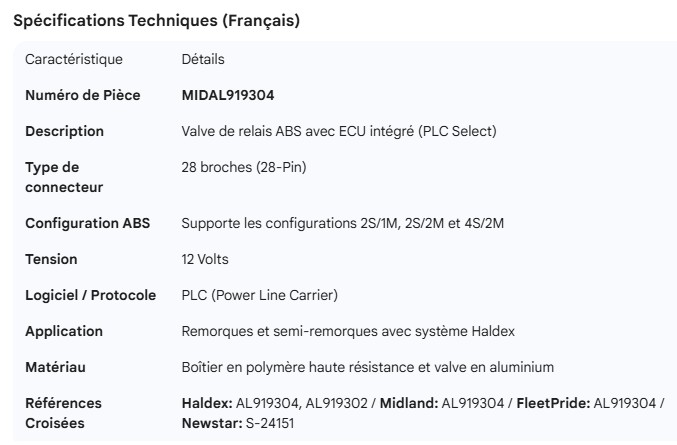Click the ABS relay valve description text

point(339,131)
